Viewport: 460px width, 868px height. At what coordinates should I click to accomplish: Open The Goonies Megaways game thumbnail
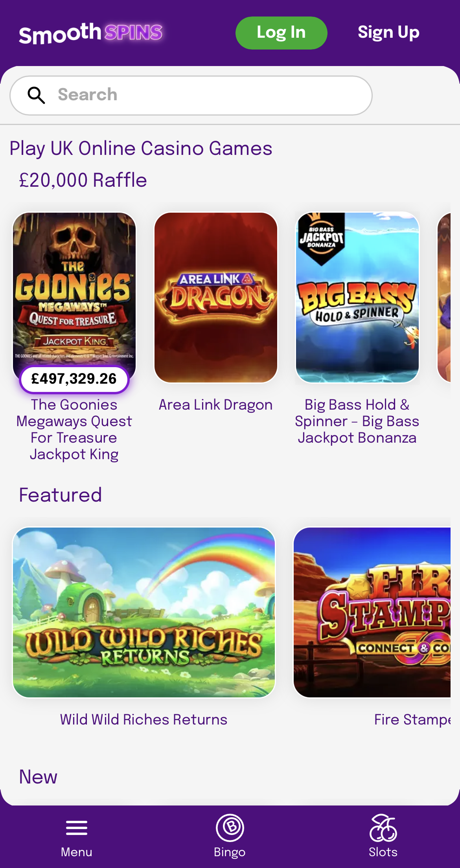pos(74,291)
